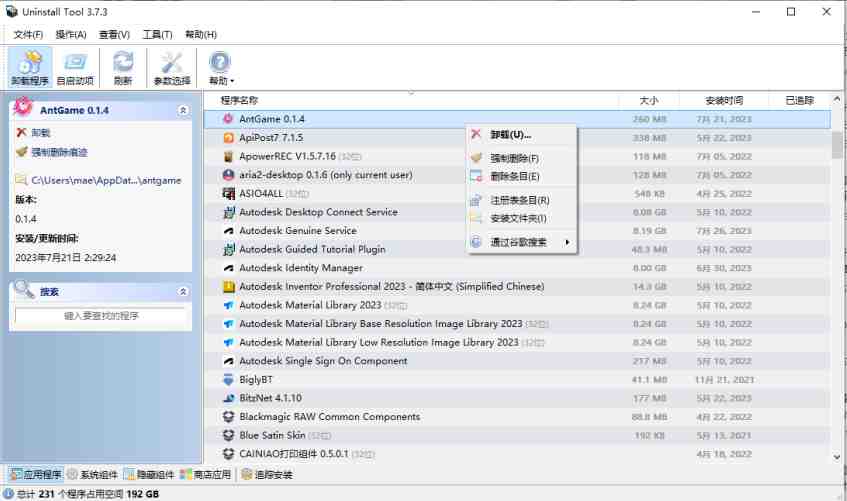Open the C:\Users\mae\AppDat...\antgame folder link
Screen dimensions: 847x501
pos(106,181)
